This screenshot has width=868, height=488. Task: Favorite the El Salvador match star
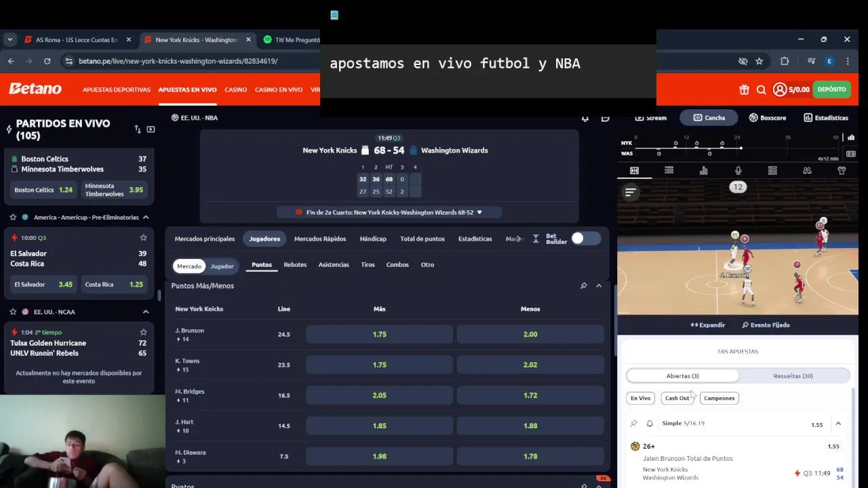click(143, 238)
